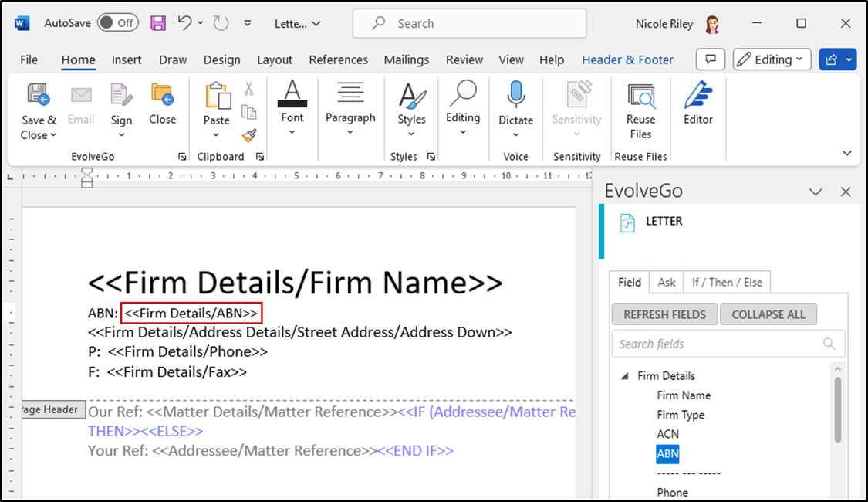This screenshot has width=868, height=502.
Task: Select the Format Painter brush
Action: coord(249,135)
